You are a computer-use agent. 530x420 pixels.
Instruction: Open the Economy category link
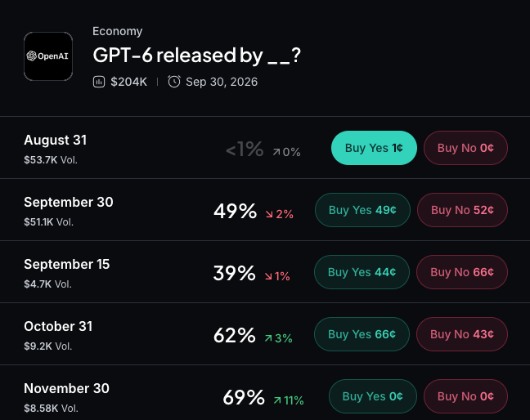(x=117, y=31)
